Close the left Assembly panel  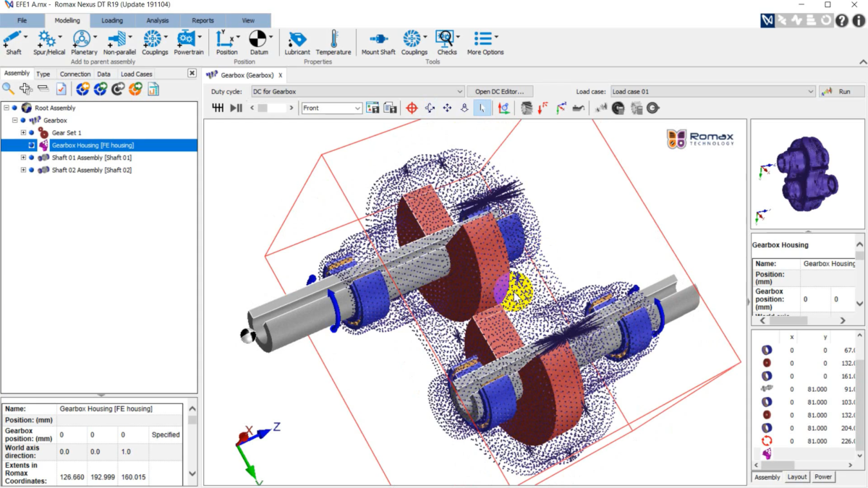192,73
